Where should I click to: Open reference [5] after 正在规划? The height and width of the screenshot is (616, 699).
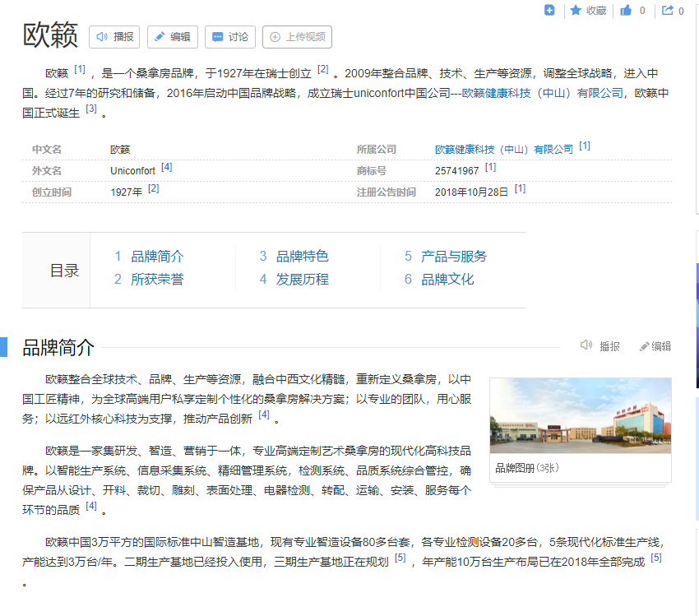pos(400,558)
